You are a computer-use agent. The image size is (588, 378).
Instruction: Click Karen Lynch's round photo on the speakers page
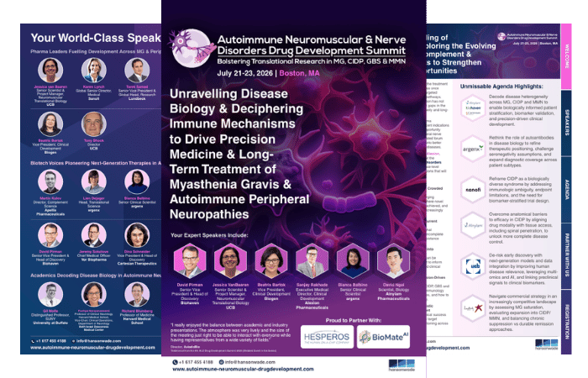point(94,70)
